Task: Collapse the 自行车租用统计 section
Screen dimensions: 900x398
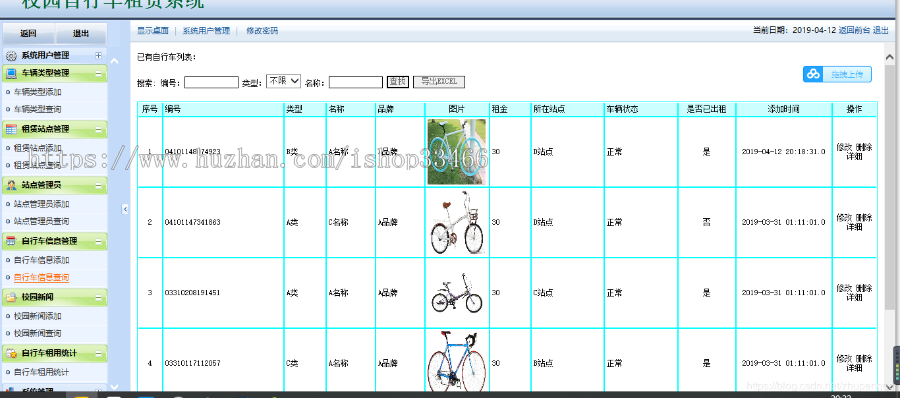Action: [98, 353]
